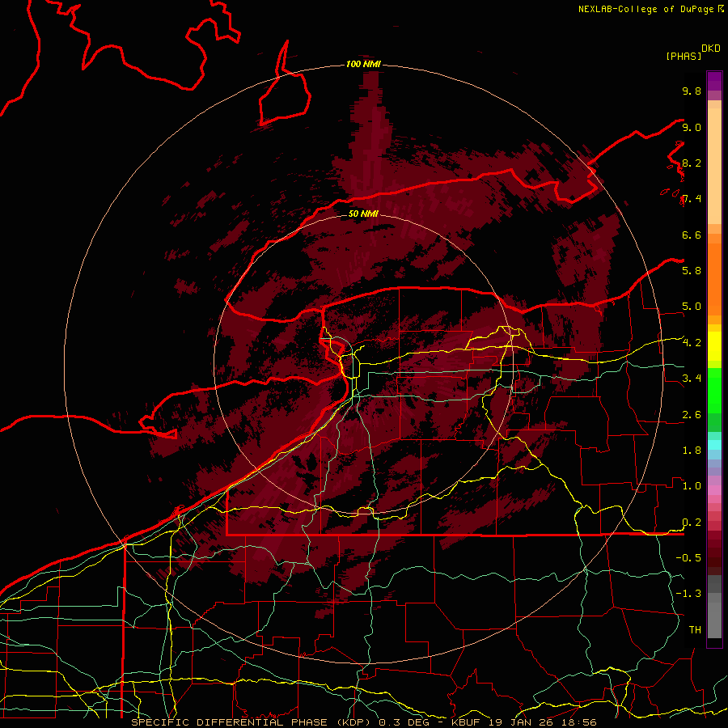Select the 9.0 value on the scale
The width and height of the screenshot is (728, 728).
pos(692,127)
